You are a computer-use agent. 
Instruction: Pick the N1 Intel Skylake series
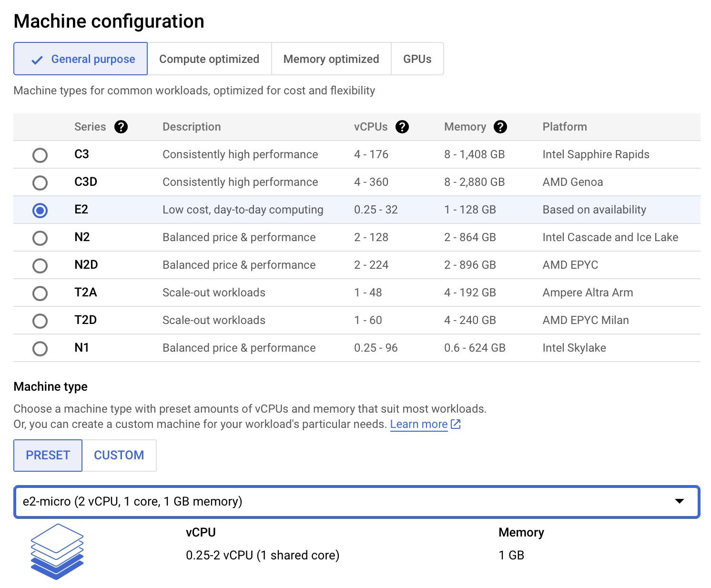tap(40, 348)
